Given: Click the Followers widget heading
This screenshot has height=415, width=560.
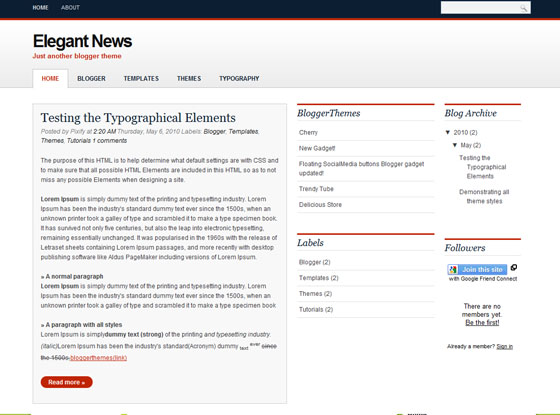Looking at the screenshot, I should point(465,248).
